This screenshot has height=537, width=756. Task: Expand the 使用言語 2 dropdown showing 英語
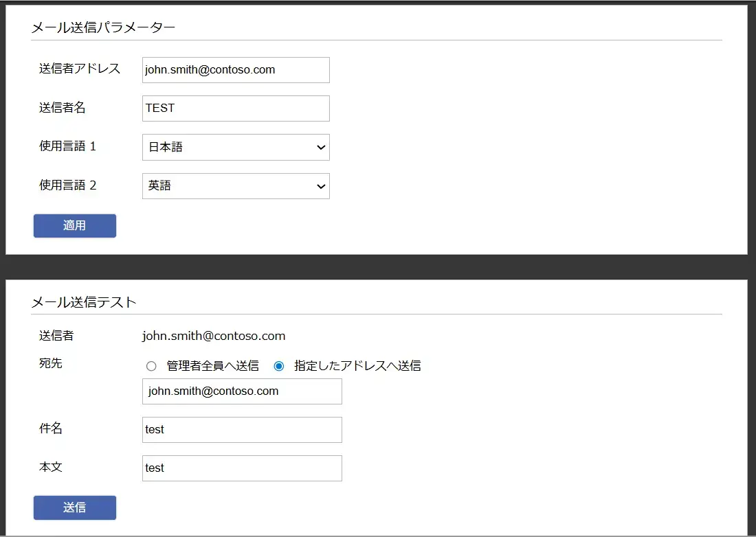[236, 186]
